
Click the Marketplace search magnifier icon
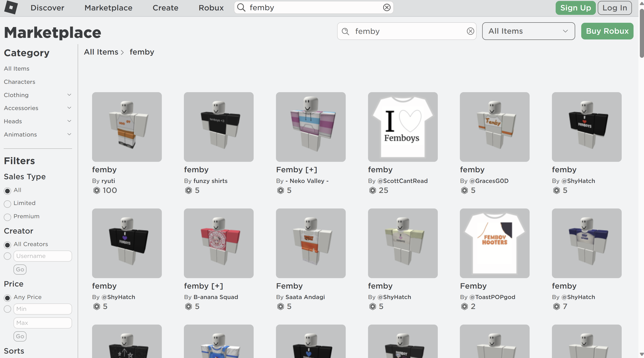345,31
